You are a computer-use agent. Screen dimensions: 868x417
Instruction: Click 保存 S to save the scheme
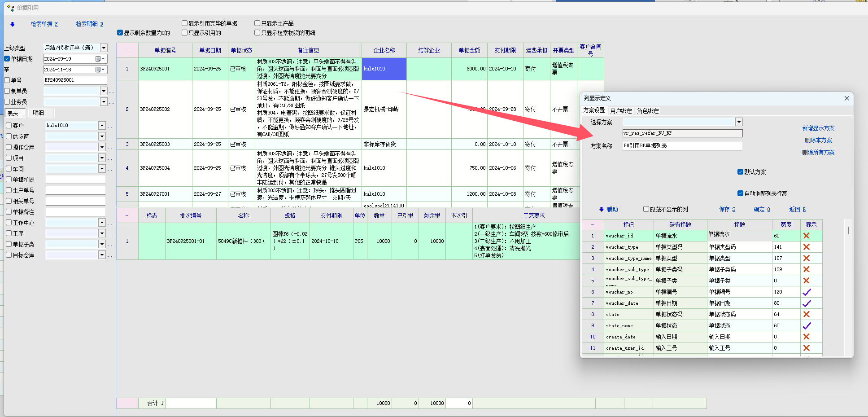(x=727, y=209)
